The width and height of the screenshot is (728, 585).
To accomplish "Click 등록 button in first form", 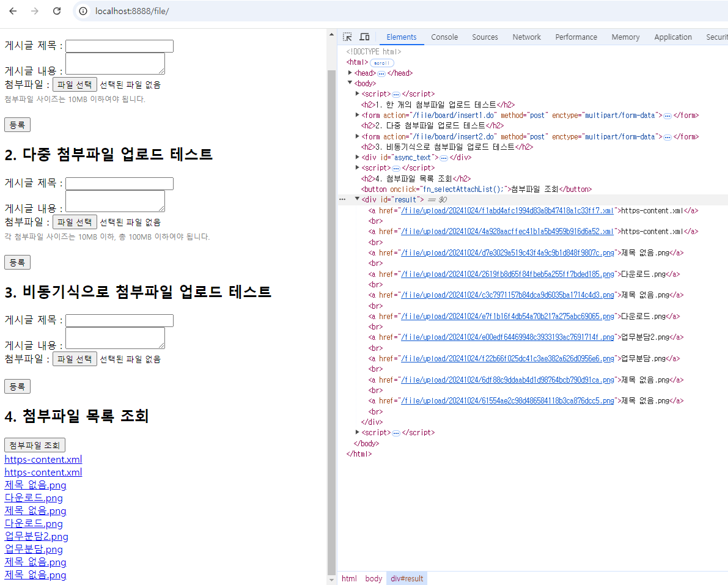I will point(17,125).
